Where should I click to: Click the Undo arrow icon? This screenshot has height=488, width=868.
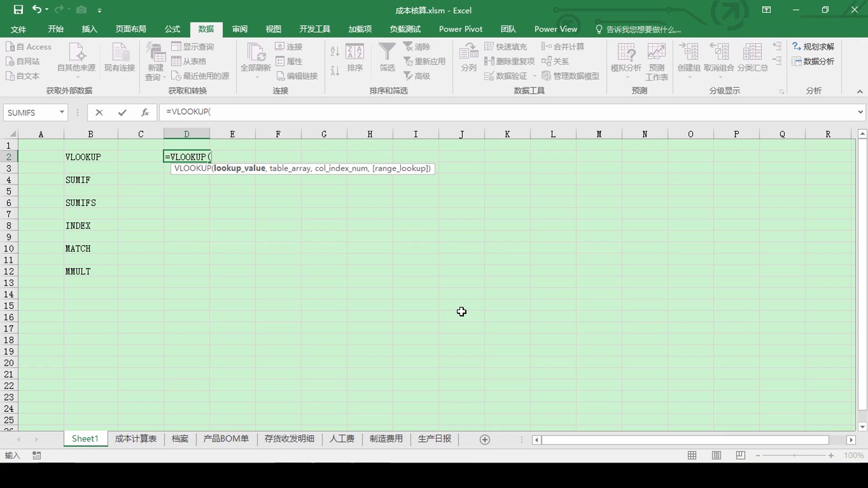(x=37, y=9)
